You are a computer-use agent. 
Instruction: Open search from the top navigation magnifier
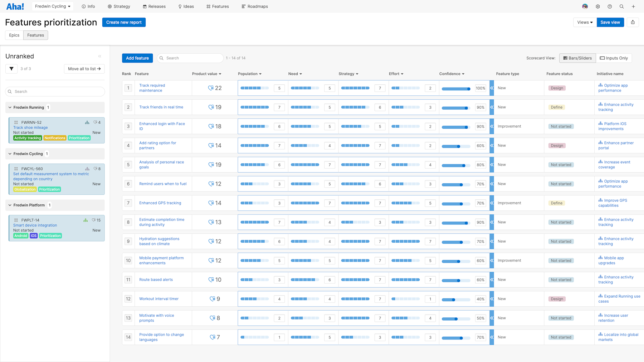621,6
